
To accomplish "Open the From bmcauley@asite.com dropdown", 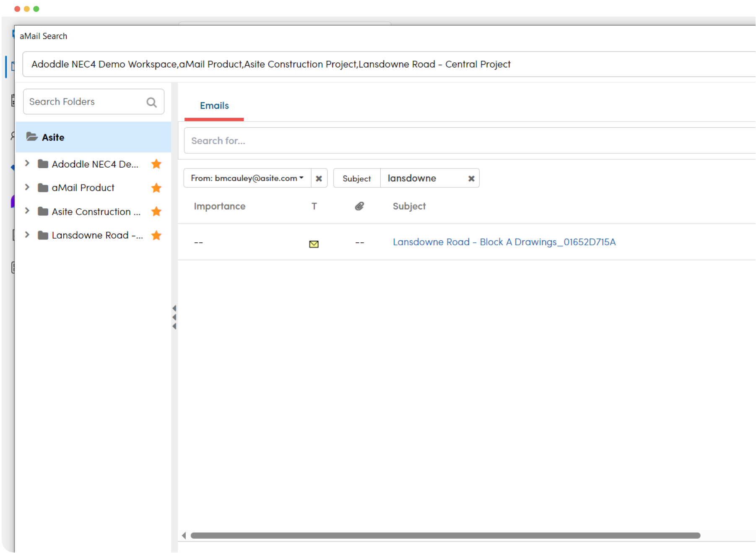I will click(301, 178).
